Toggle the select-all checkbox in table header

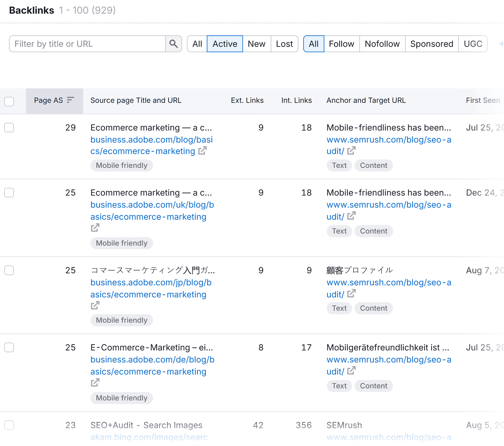(x=9, y=101)
